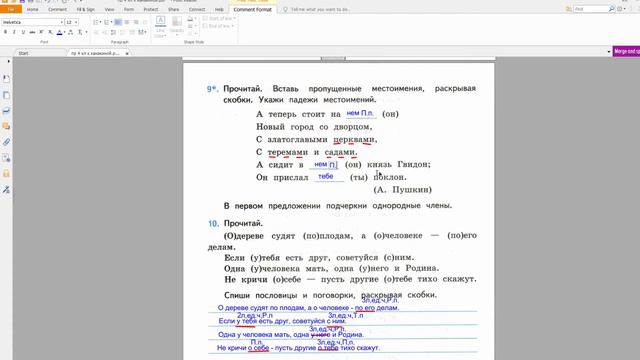640x360 pixels.
Task: Open the Start of line dropdown
Action: (218, 18)
